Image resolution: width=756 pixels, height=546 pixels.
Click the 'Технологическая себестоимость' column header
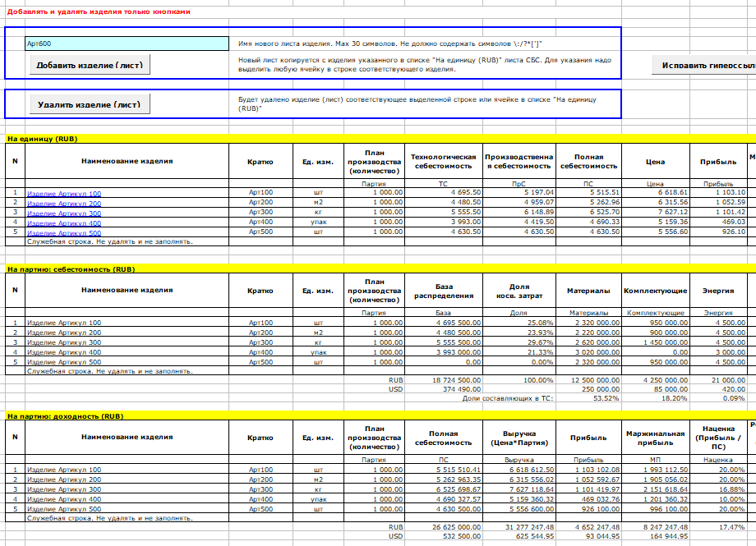click(443, 162)
